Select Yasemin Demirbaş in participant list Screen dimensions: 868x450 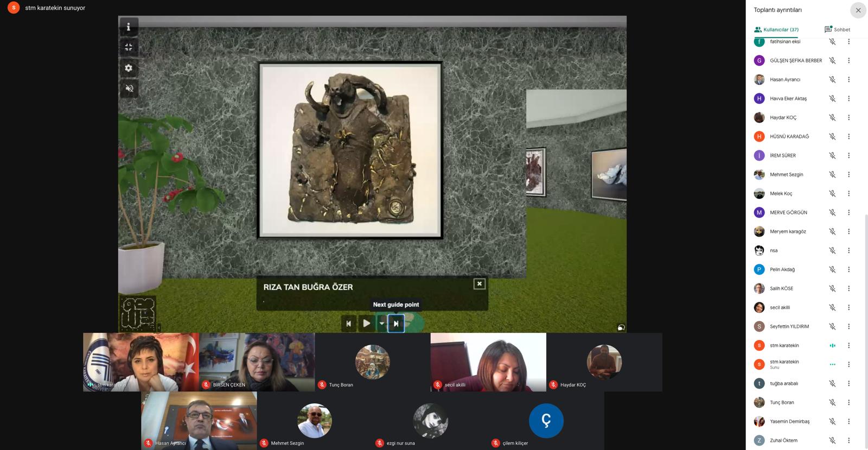[x=789, y=422]
